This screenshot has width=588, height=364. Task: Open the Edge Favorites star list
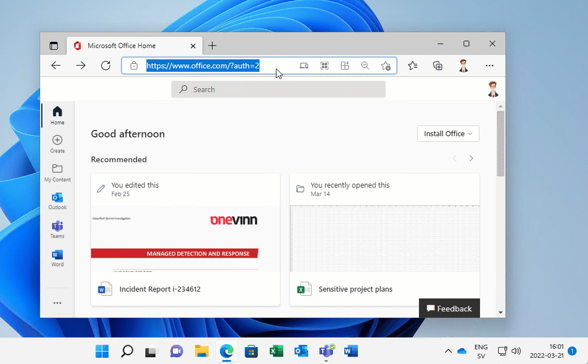tap(413, 66)
